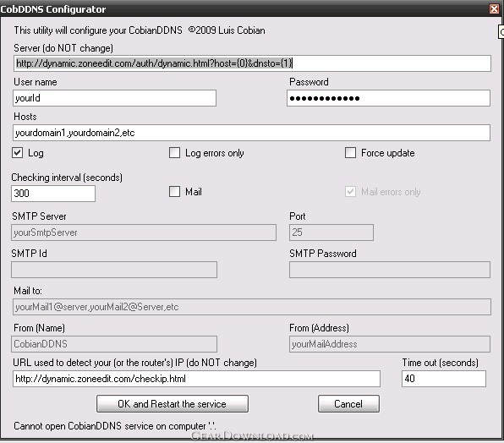Click the 'Cannot open CobianDDNS service' status text

tap(115, 426)
